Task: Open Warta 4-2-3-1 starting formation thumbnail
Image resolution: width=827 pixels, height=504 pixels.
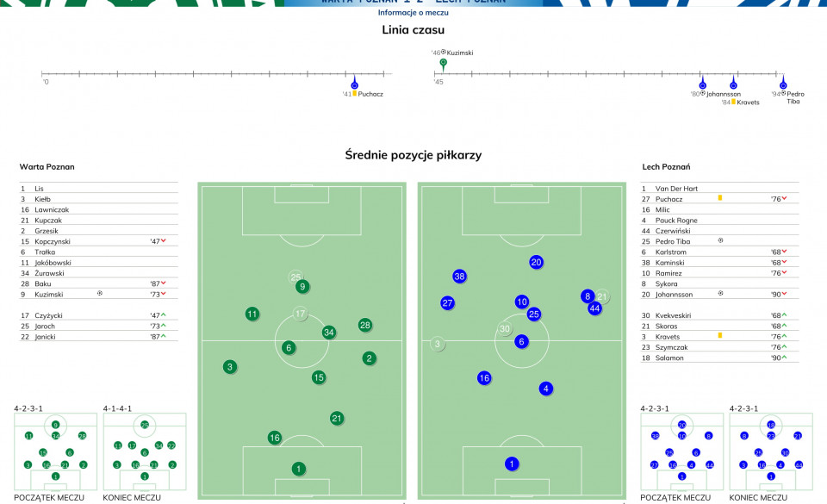Action: pyautogui.click(x=55, y=451)
